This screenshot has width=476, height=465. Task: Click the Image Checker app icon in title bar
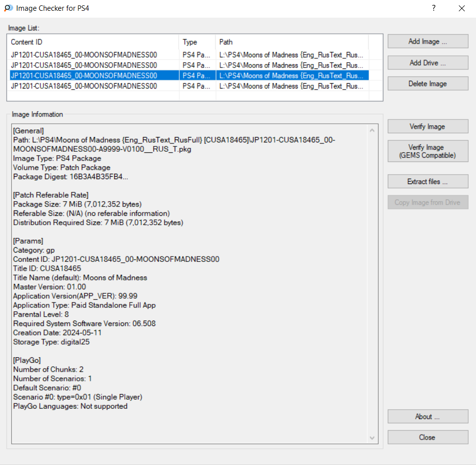click(x=8, y=8)
